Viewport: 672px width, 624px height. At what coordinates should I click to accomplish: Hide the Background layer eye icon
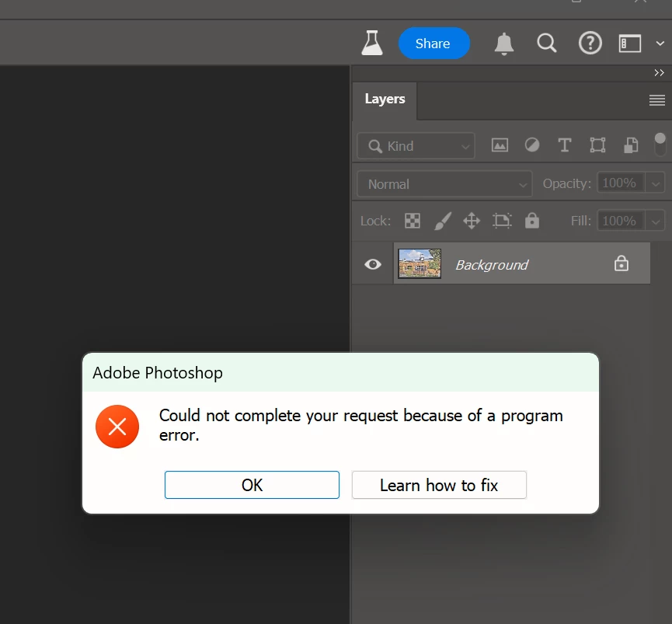[373, 264]
